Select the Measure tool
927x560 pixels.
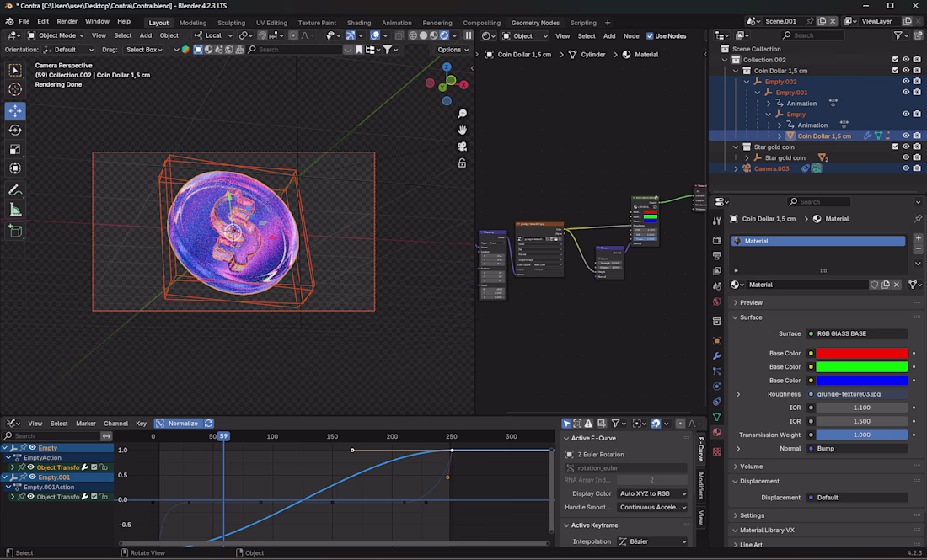(x=15, y=210)
